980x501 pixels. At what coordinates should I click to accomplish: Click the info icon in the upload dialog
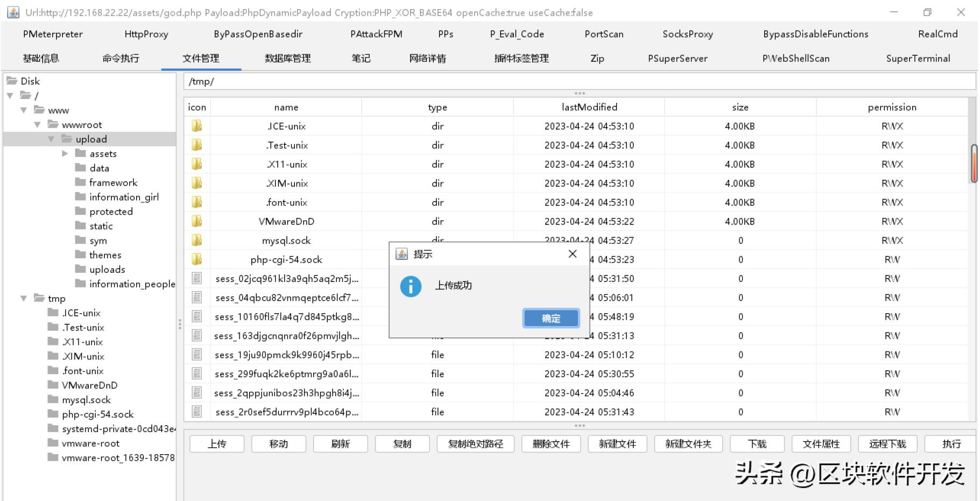[x=410, y=286]
